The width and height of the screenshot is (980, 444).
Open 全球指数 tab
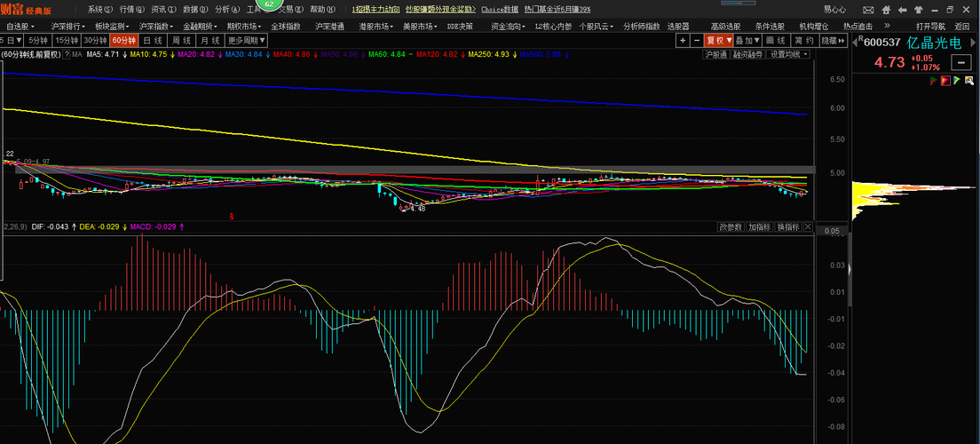click(286, 27)
